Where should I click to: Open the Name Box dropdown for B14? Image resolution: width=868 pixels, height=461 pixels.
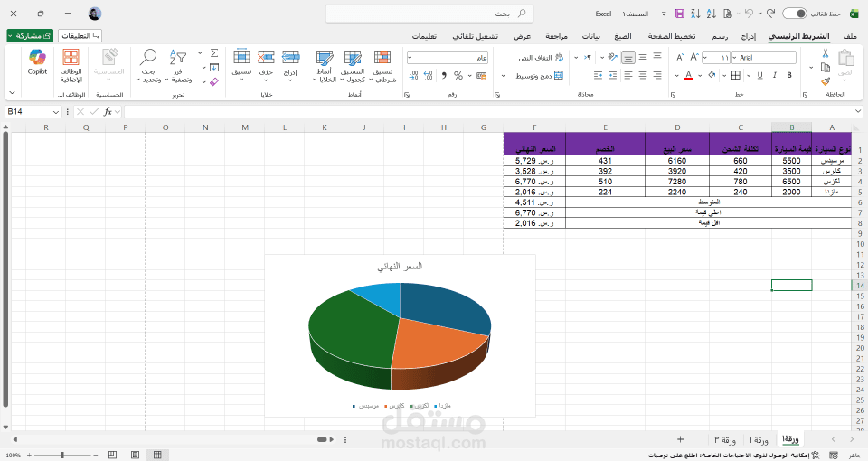55,112
